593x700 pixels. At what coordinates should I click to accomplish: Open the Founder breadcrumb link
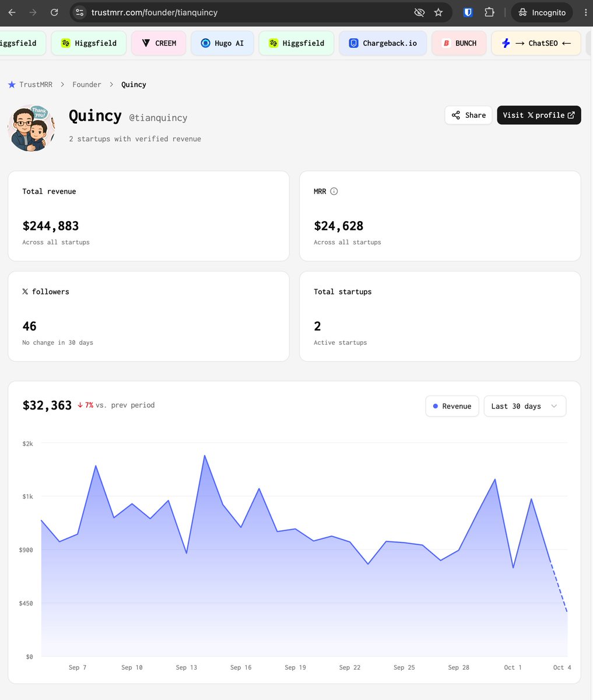pyautogui.click(x=87, y=85)
